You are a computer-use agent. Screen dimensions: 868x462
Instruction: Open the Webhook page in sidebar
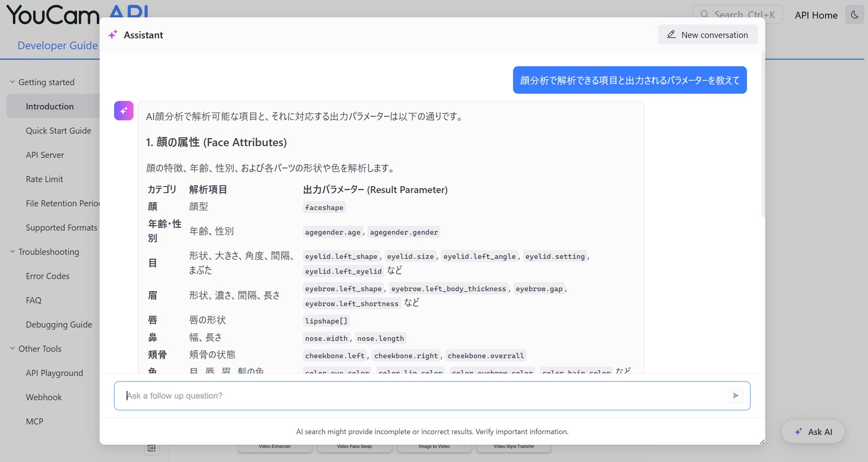point(44,397)
